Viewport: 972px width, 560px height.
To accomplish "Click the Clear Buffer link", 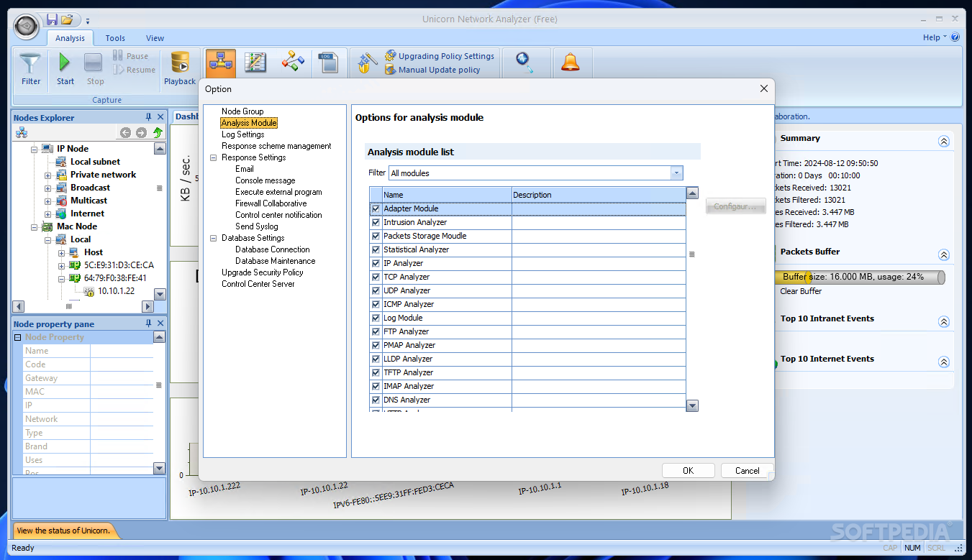I will (801, 291).
